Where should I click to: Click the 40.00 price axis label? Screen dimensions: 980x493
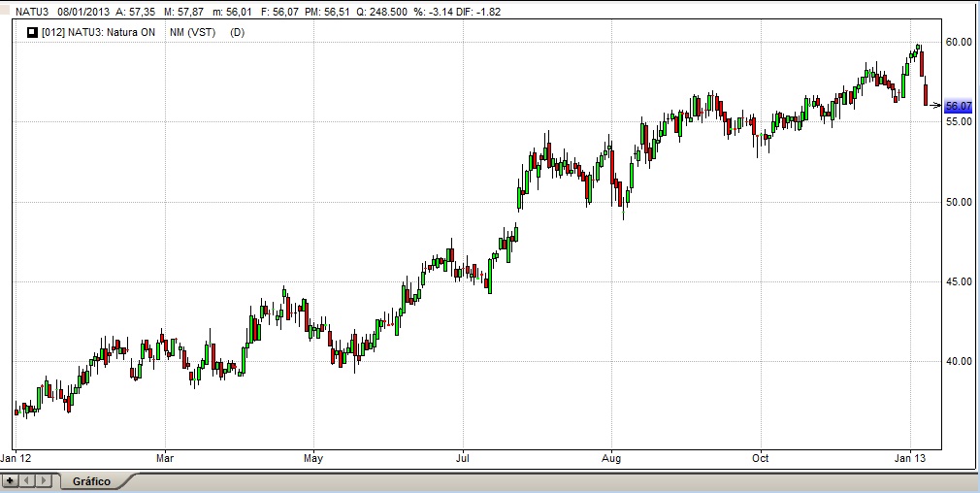[958, 361]
